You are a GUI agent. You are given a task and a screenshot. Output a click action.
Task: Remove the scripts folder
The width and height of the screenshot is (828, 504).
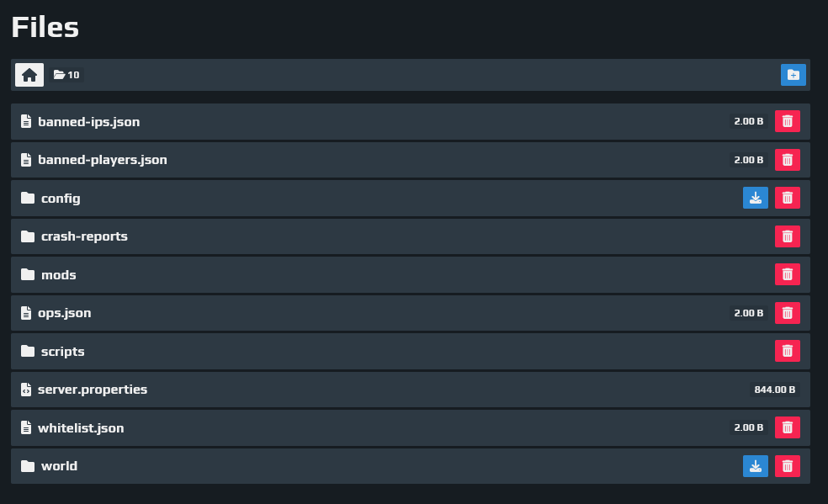[788, 351]
